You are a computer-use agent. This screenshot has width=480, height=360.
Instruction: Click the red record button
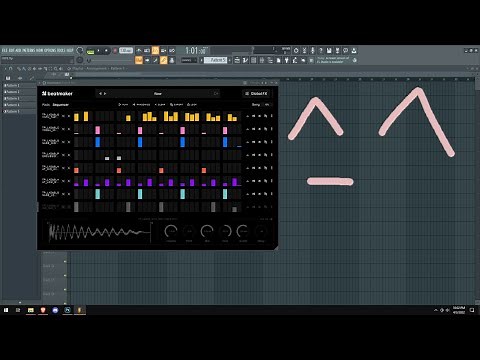pos(115,51)
